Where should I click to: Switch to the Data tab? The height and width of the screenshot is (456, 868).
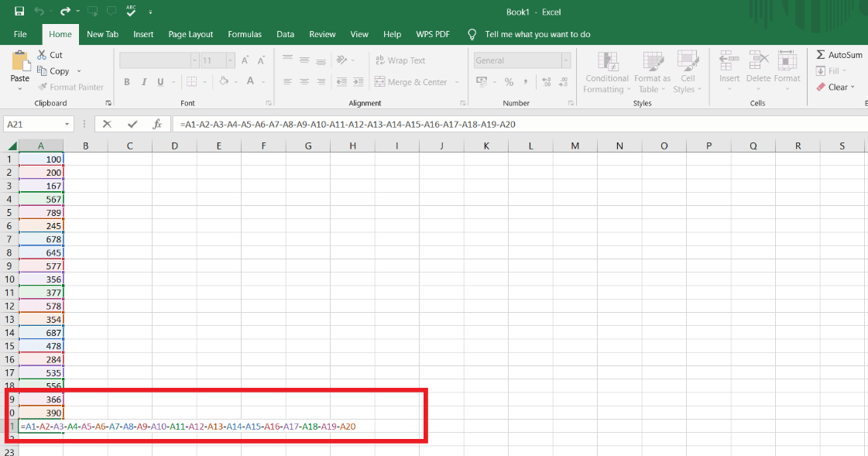pos(285,34)
